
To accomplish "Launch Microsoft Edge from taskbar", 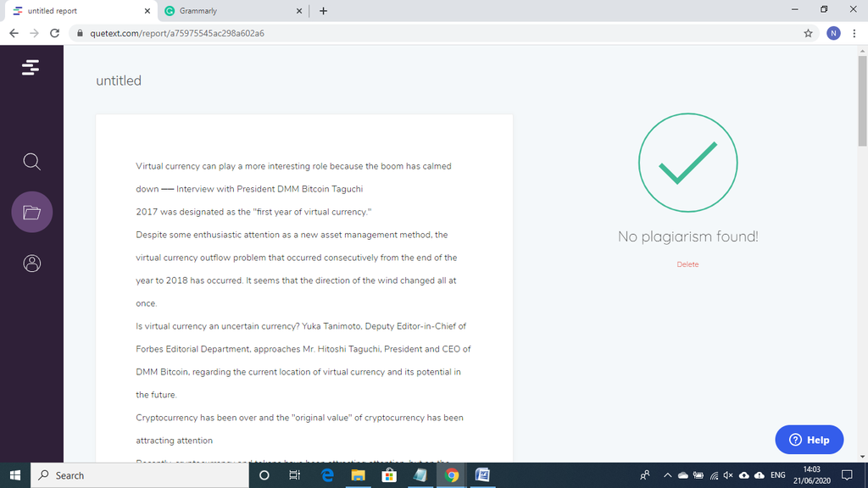I will point(327,475).
